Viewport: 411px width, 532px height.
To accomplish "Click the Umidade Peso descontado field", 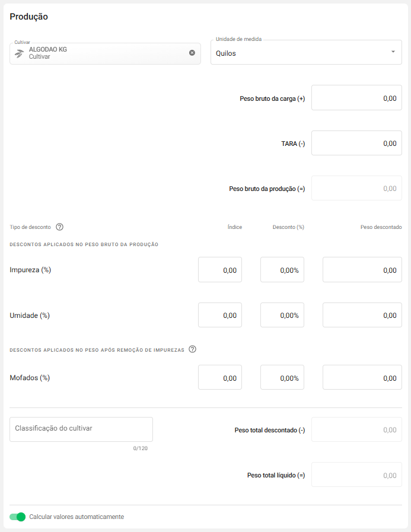I will click(362, 315).
